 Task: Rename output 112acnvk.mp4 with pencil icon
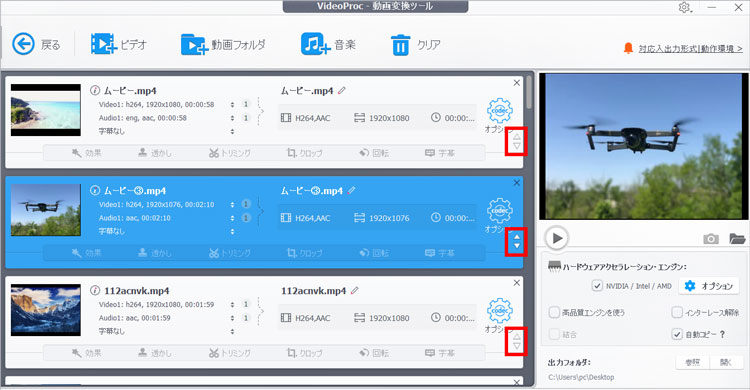coord(355,290)
